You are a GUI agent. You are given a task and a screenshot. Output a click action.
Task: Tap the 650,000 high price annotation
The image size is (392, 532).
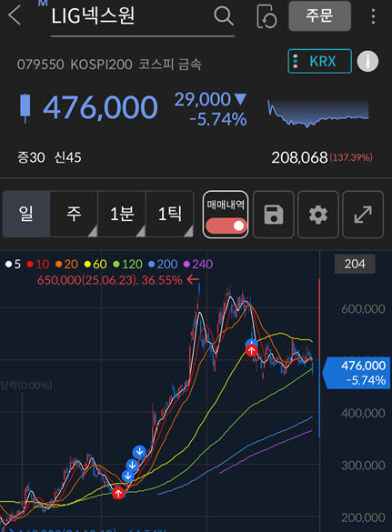point(118,280)
